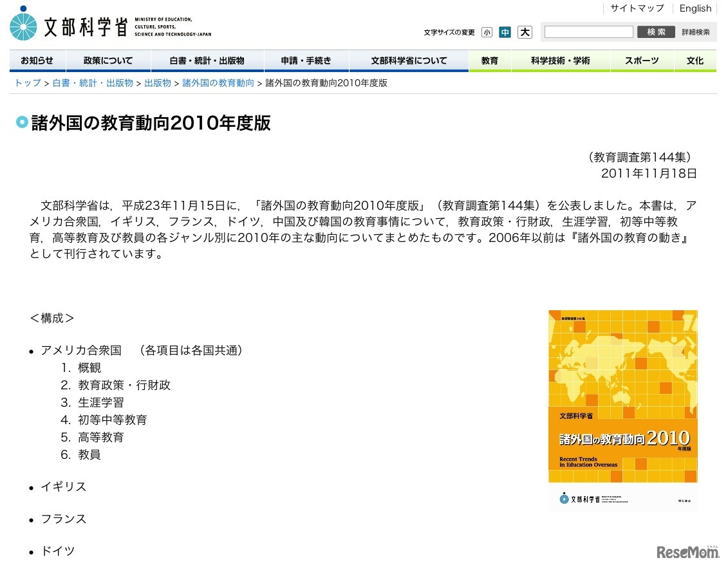The height and width of the screenshot is (567, 728).
Task: Open the スポーツ category tab
Action: (x=642, y=60)
